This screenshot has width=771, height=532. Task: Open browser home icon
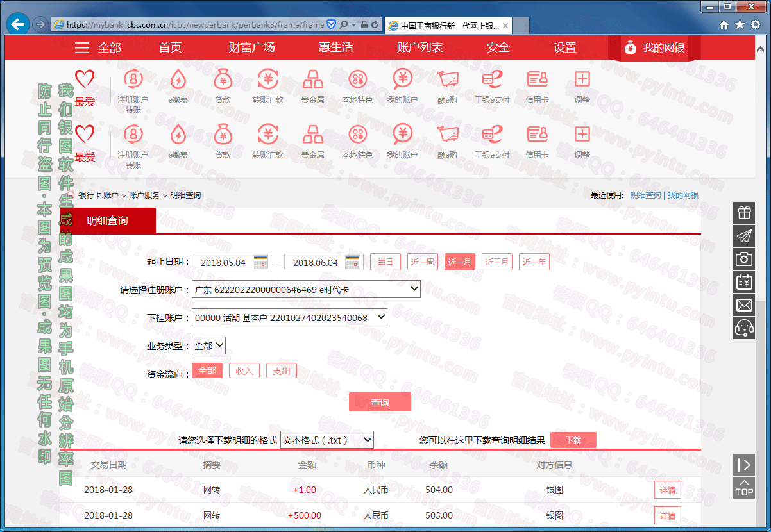pyautogui.click(x=724, y=25)
